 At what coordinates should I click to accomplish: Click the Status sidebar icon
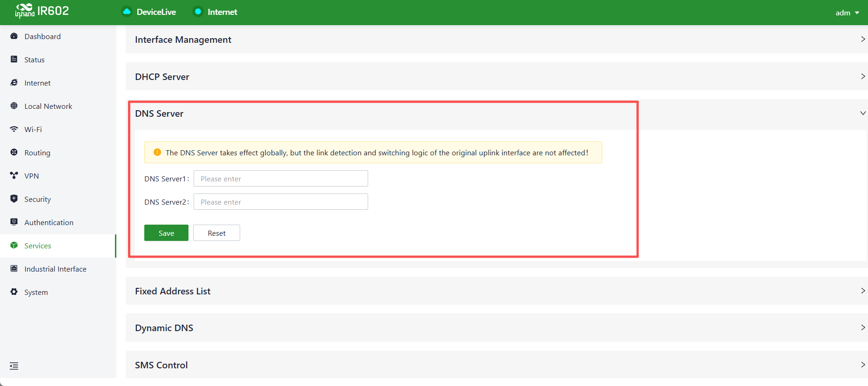[x=14, y=60]
